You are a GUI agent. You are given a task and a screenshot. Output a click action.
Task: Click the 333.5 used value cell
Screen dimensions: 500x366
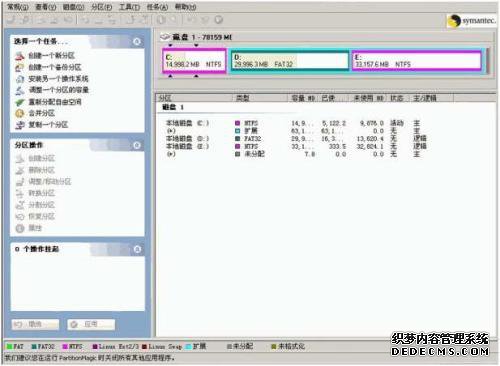[337, 146]
